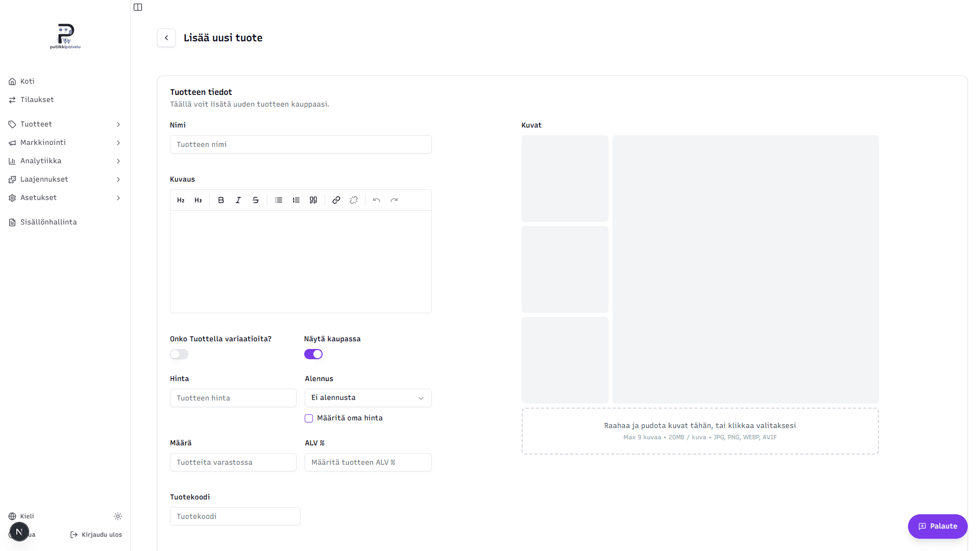
Task: Enable the product variations switch
Action: 179,354
